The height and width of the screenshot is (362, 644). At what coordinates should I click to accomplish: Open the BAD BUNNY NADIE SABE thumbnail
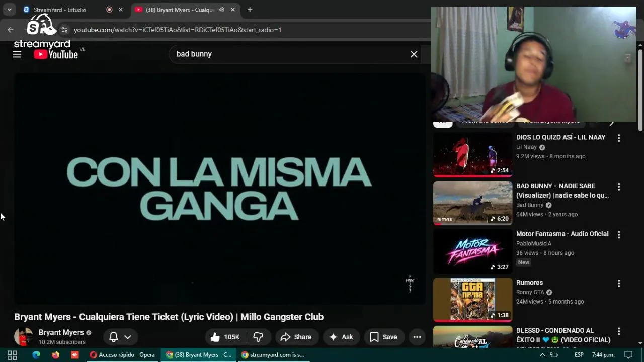tap(472, 203)
